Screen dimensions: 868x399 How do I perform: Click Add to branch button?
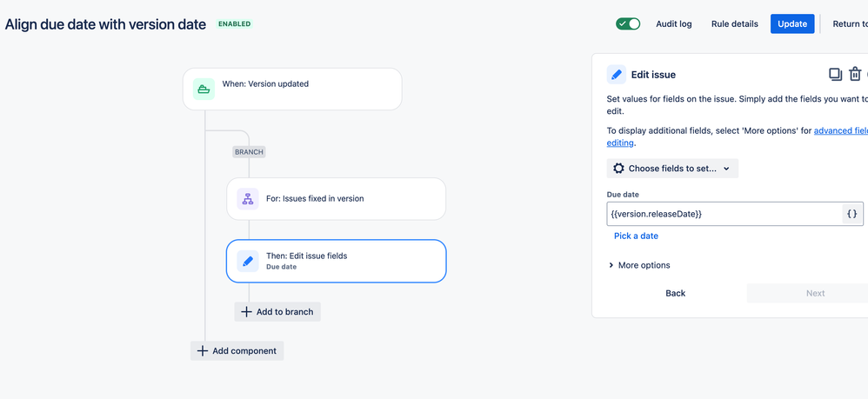277,311
